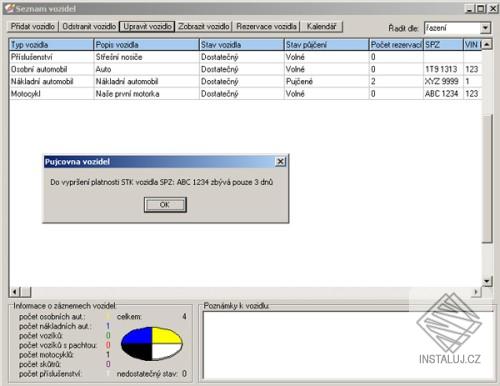Sort by Počet rezervací column header

tap(396, 45)
